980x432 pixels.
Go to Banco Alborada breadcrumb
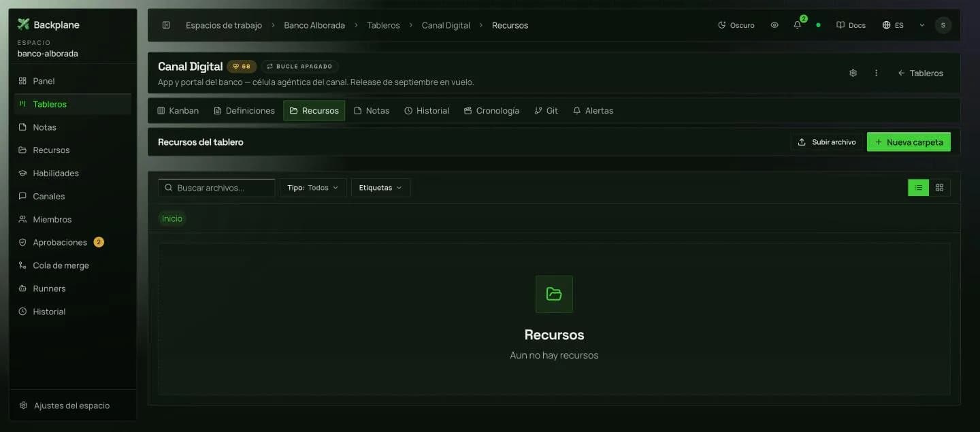314,25
